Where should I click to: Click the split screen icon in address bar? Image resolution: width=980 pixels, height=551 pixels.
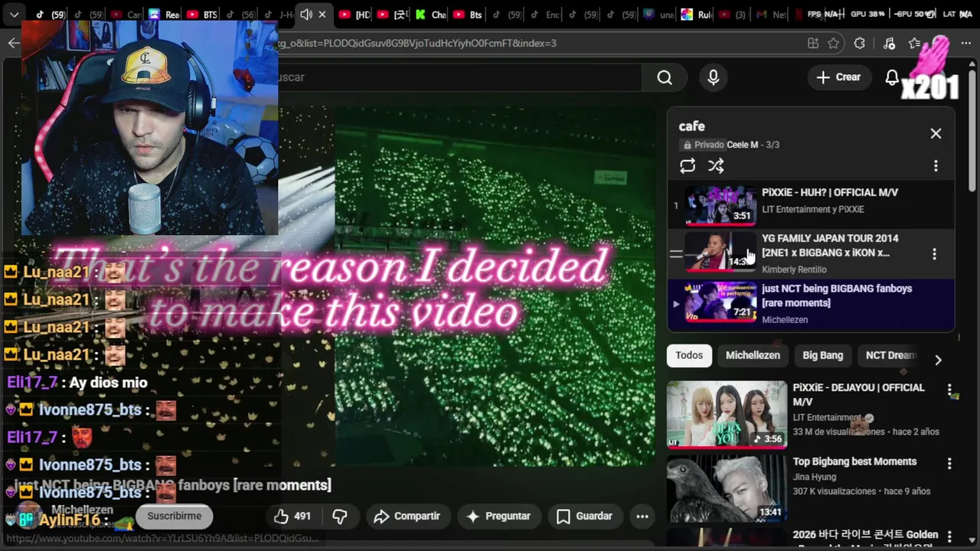click(813, 43)
